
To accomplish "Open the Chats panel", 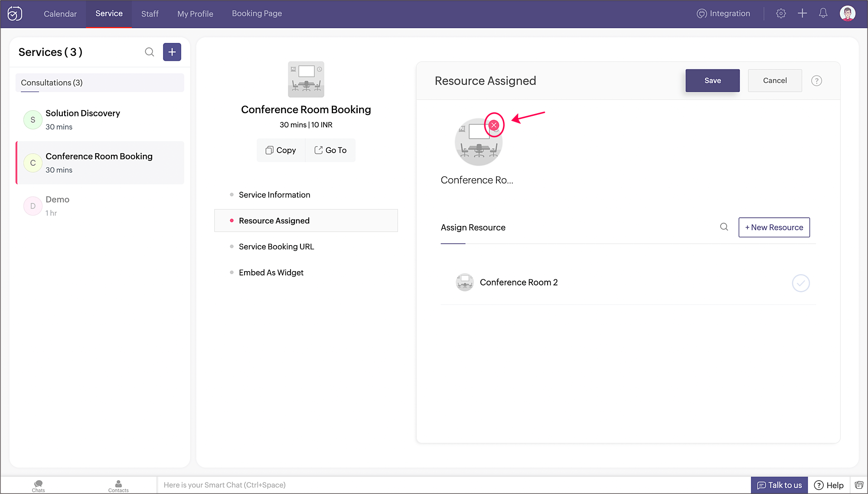I will point(38,486).
